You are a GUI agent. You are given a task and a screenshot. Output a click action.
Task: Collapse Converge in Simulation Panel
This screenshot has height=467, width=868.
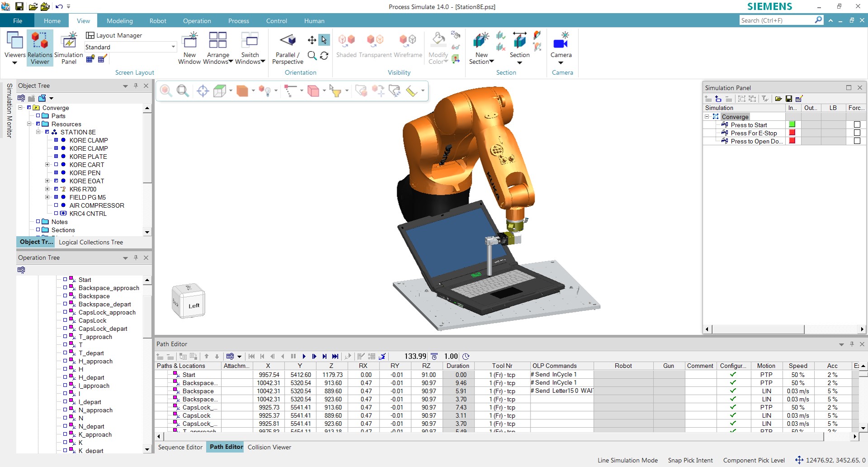pos(707,117)
